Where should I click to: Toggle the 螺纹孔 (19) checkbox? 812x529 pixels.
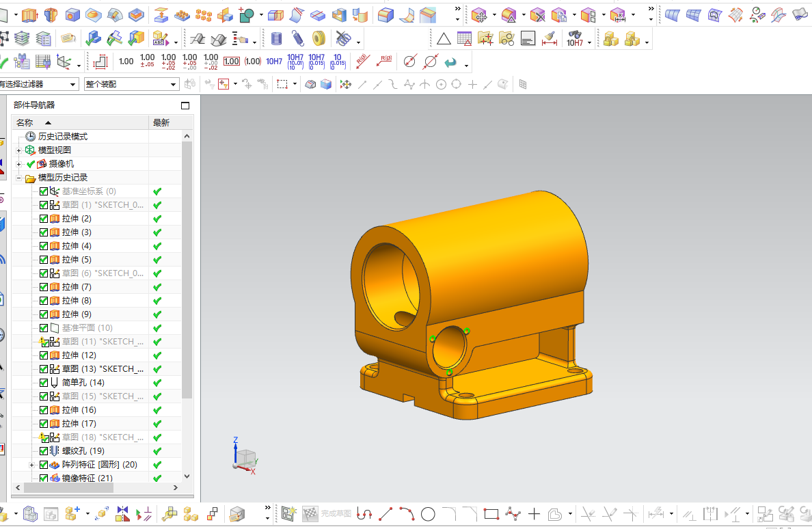click(x=44, y=451)
